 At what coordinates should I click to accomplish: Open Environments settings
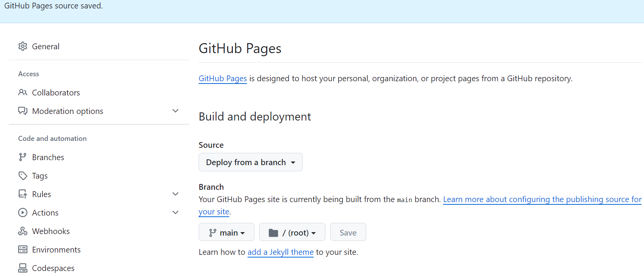coord(56,249)
